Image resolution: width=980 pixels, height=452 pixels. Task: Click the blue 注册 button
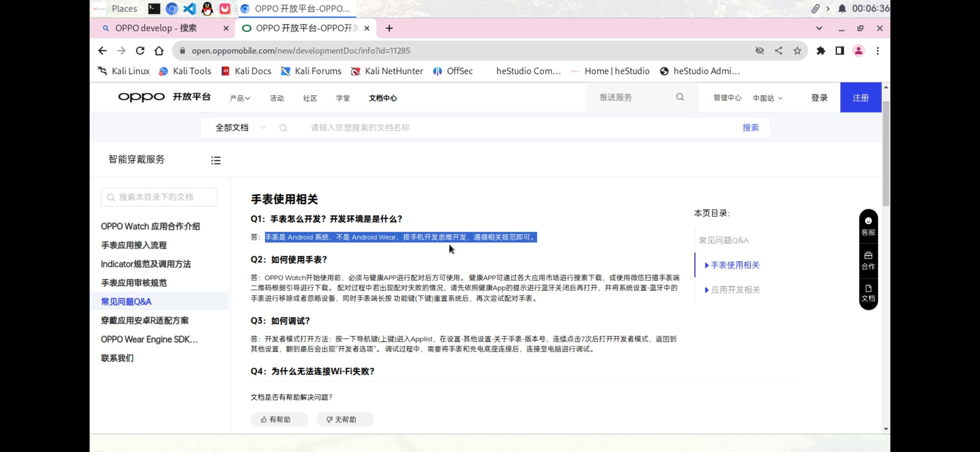pos(861,98)
